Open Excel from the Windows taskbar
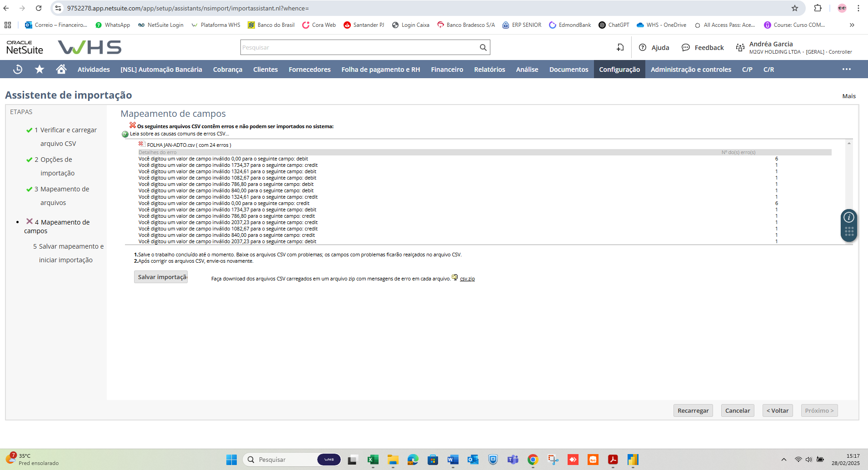Image resolution: width=868 pixels, height=470 pixels. [373, 460]
